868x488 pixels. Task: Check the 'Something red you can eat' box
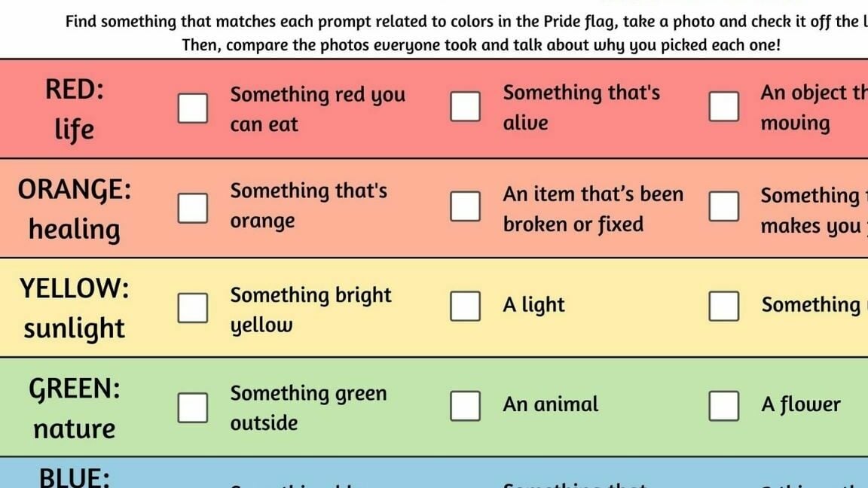pyautogui.click(x=193, y=108)
